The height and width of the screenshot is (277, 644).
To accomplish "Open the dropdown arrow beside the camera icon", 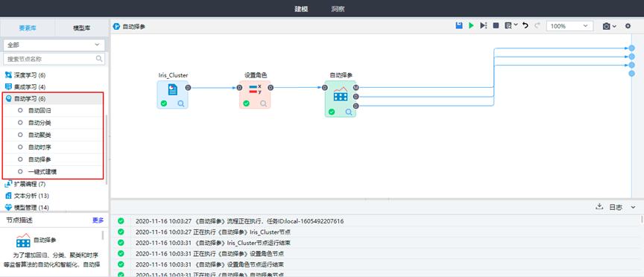I will pos(614,26).
